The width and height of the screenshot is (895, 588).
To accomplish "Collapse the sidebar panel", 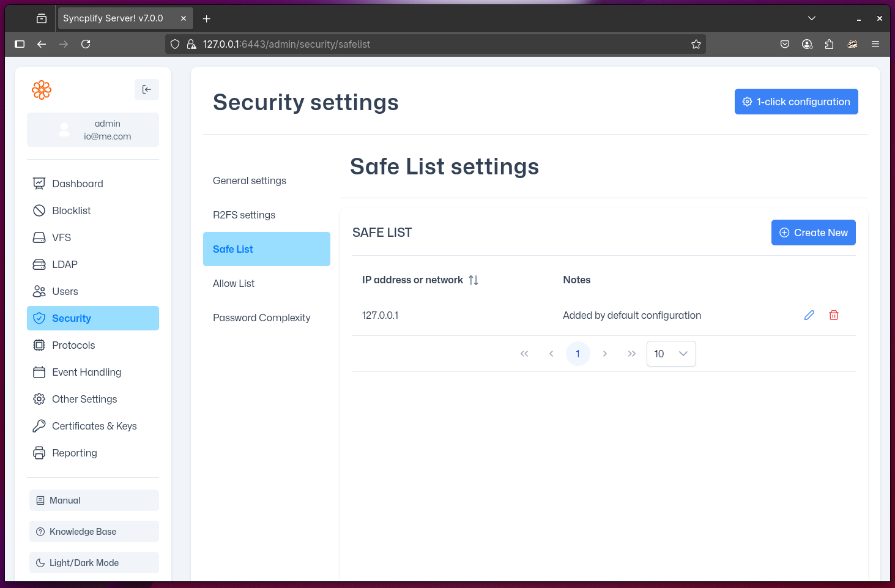I will (146, 89).
